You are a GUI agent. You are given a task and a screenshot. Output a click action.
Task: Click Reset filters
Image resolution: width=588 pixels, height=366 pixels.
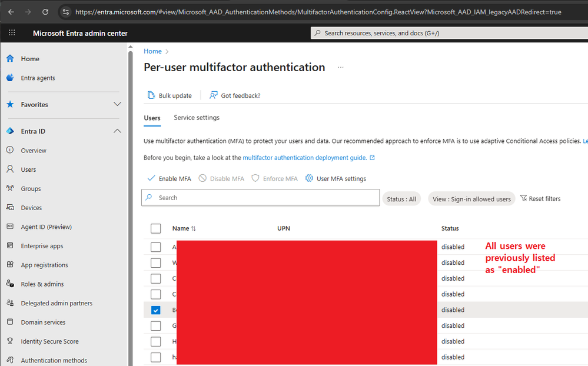pyautogui.click(x=540, y=199)
